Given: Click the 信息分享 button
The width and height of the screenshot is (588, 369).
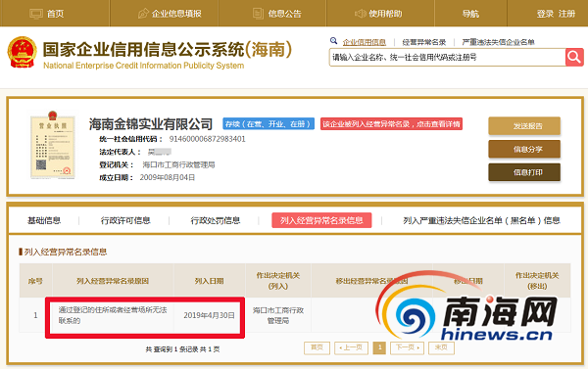Looking at the screenshot, I should coord(524,149).
